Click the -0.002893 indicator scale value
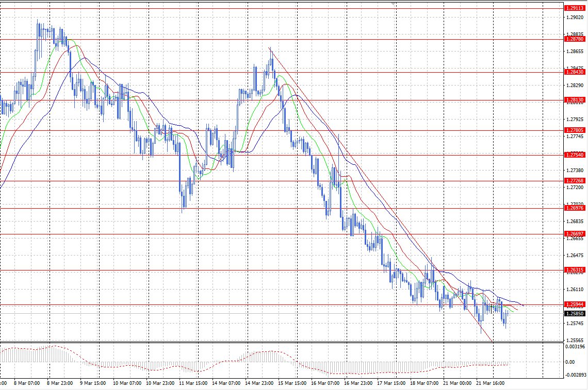Image resolution: width=588 pixels, height=390 pixels. click(575, 375)
